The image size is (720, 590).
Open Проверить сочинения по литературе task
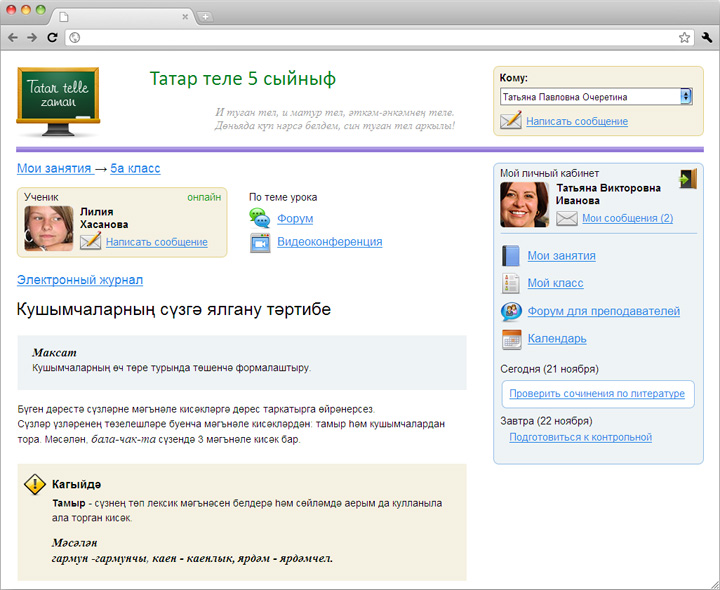point(597,393)
